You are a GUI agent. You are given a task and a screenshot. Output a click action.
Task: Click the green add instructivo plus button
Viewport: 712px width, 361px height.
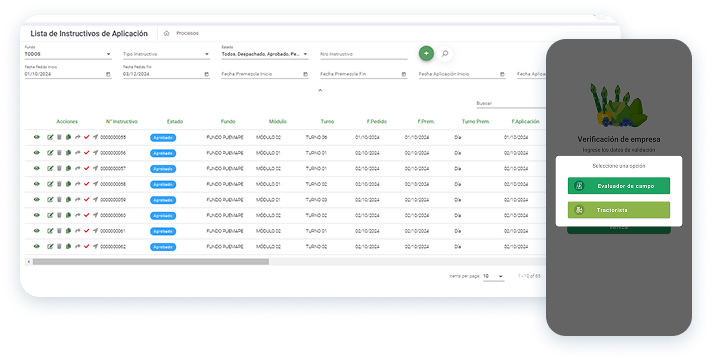pos(426,54)
